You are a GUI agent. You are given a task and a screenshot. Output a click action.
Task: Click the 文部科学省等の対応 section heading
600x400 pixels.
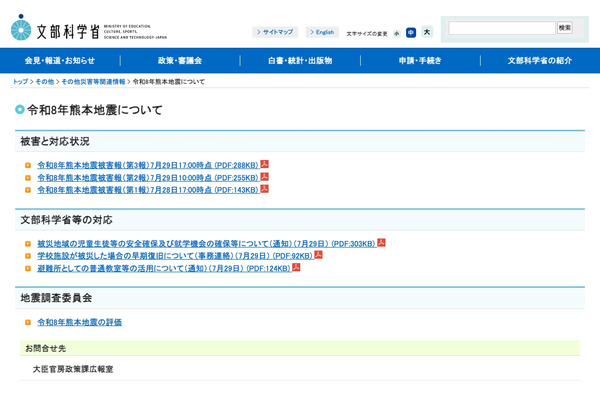[66, 220]
